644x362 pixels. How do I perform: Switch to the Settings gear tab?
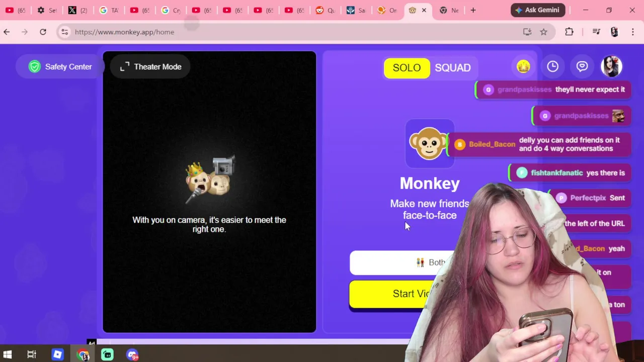(x=46, y=10)
